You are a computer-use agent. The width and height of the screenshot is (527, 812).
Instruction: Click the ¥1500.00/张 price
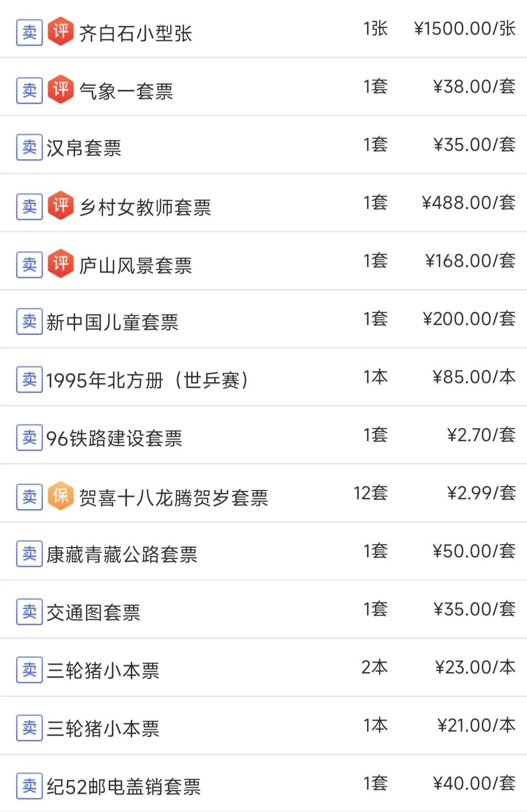pyautogui.click(x=465, y=29)
